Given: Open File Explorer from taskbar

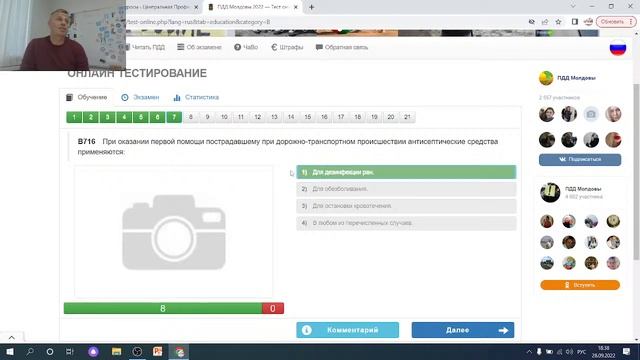Looking at the screenshot, I should (x=116, y=351).
